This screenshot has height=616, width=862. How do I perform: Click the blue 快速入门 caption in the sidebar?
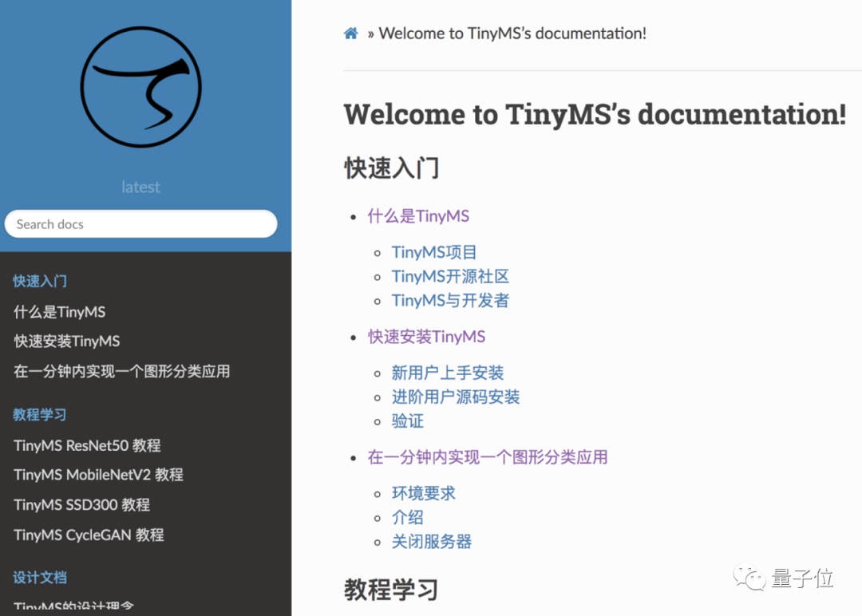pos(40,282)
